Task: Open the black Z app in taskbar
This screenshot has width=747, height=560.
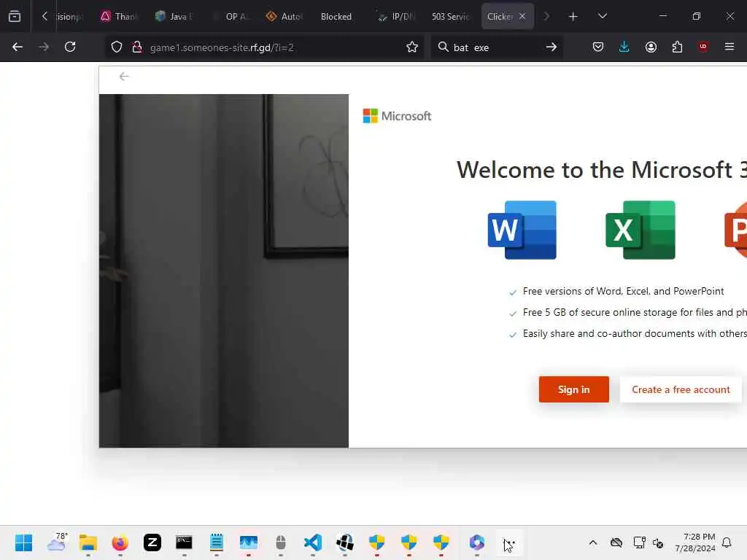Action: click(152, 542)
